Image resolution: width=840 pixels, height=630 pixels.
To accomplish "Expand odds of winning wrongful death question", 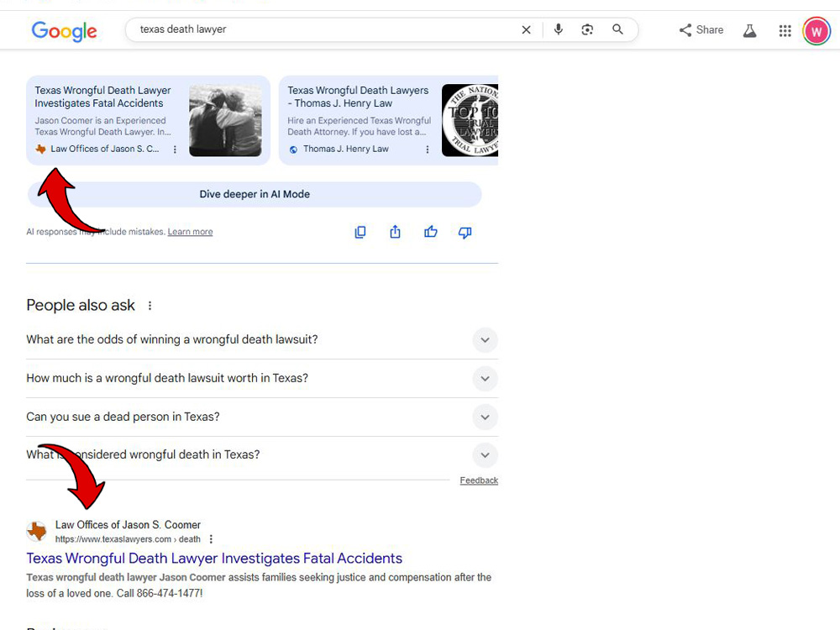I will pos(262,339).
